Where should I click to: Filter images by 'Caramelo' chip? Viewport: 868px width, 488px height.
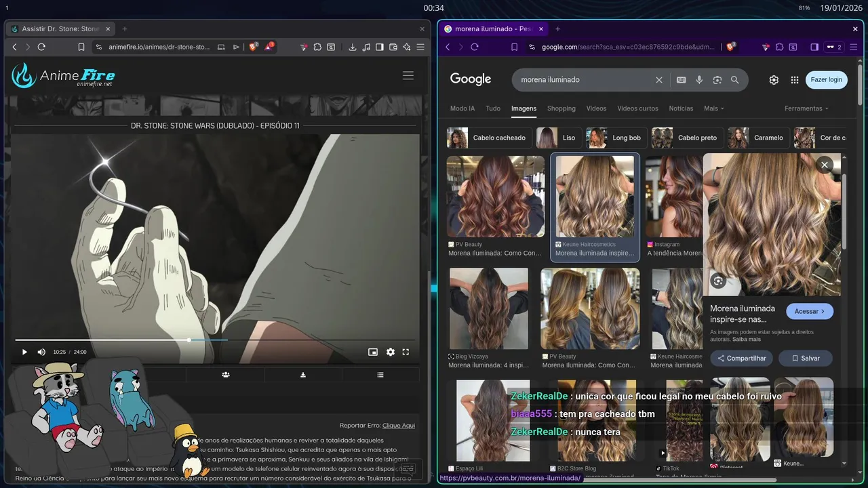tap(758, 138)
